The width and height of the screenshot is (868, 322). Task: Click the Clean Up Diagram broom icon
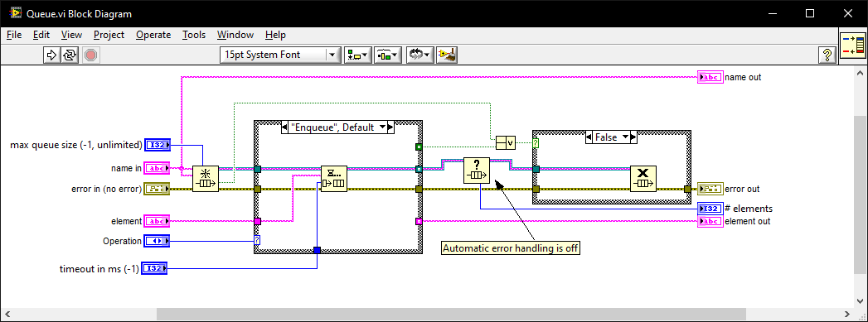click(447, 55)
